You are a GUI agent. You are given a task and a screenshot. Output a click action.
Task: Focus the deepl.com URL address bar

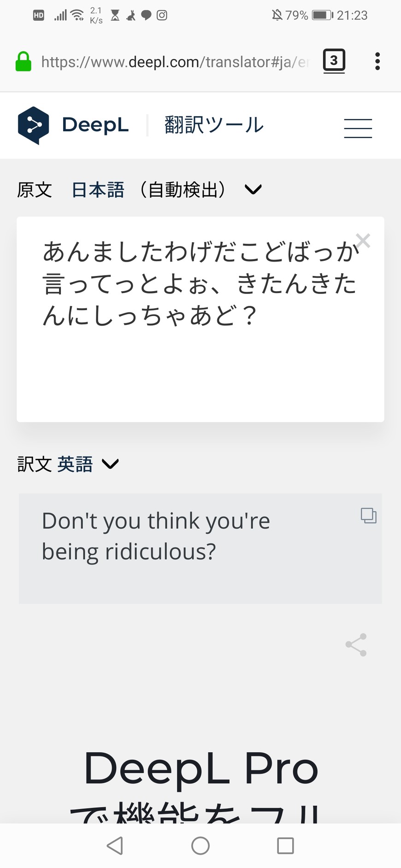[174, 62]
